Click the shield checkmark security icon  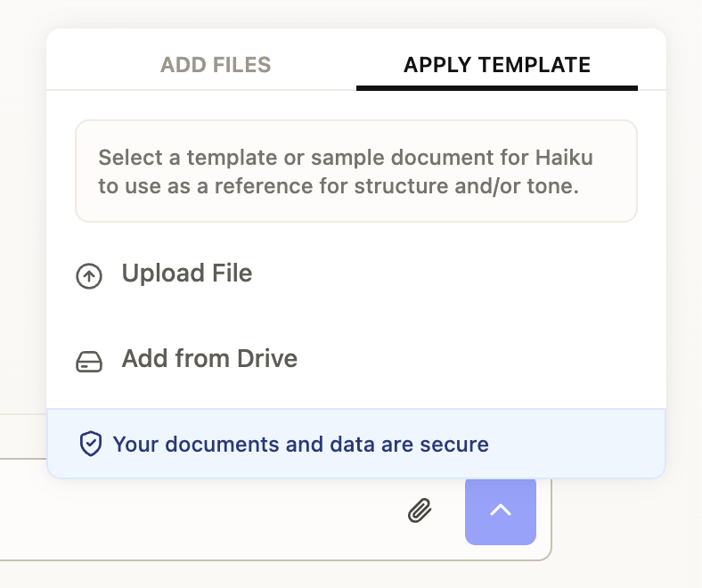tap(91, 444)
